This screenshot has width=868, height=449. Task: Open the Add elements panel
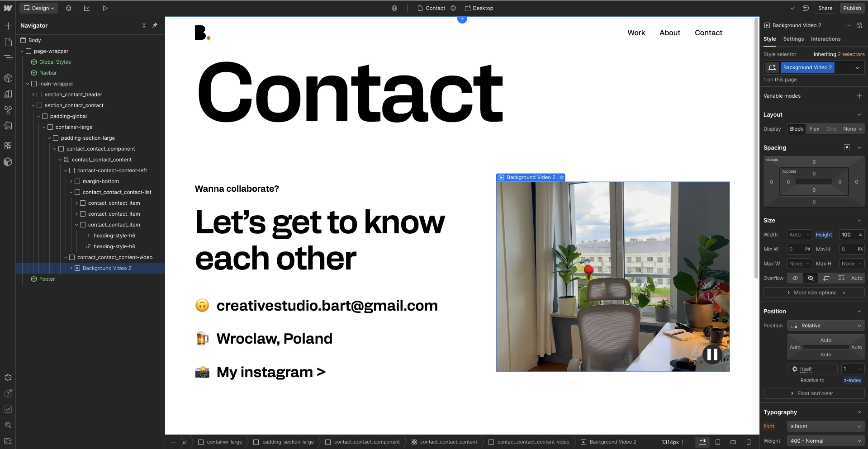point(8,26)
